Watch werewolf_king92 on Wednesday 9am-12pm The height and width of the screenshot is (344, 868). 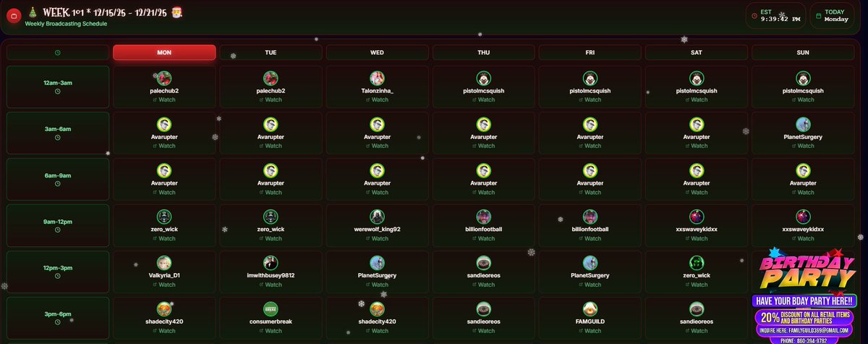[x=377, y=238]
